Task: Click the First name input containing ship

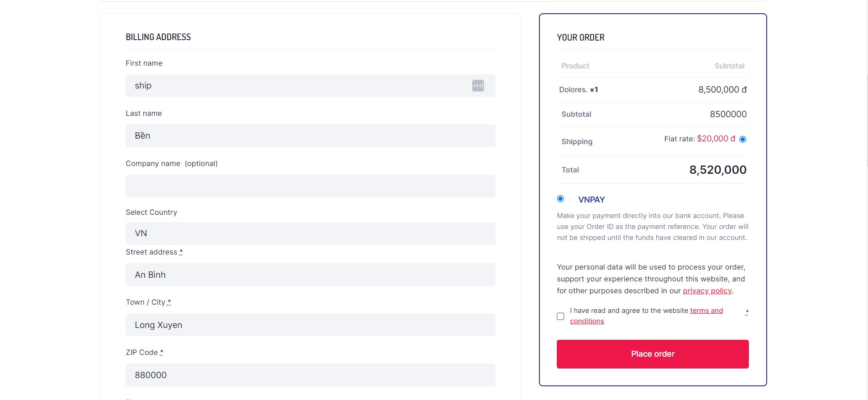Action: coord(297,86)
